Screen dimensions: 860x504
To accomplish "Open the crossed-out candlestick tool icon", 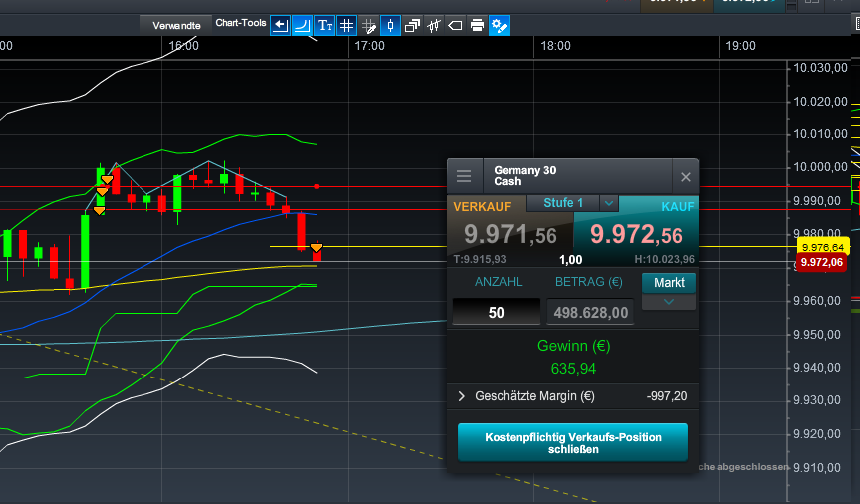I will click(x=433, y=25).
